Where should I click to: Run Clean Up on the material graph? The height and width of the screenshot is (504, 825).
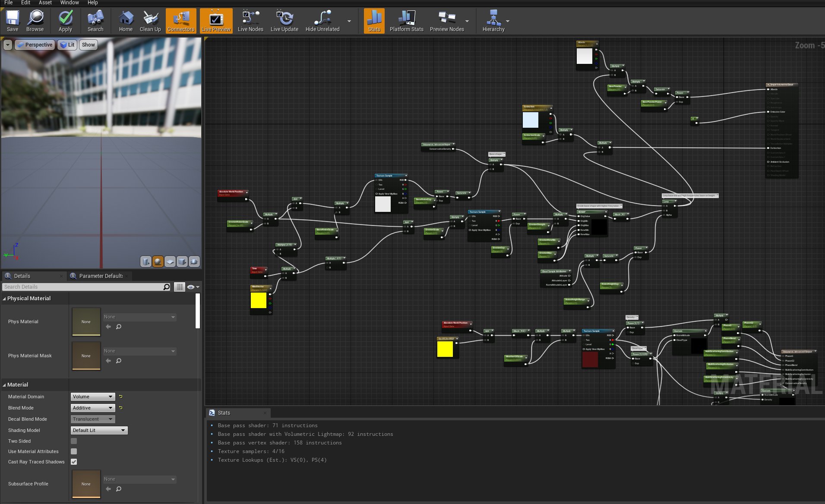[150, 20]
